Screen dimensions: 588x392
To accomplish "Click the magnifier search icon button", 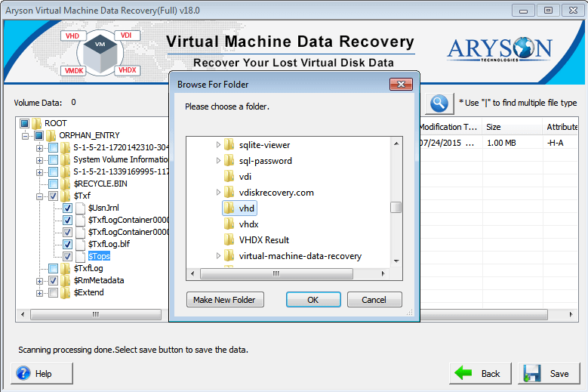I will pyautogui.click(x=439, y=103).
